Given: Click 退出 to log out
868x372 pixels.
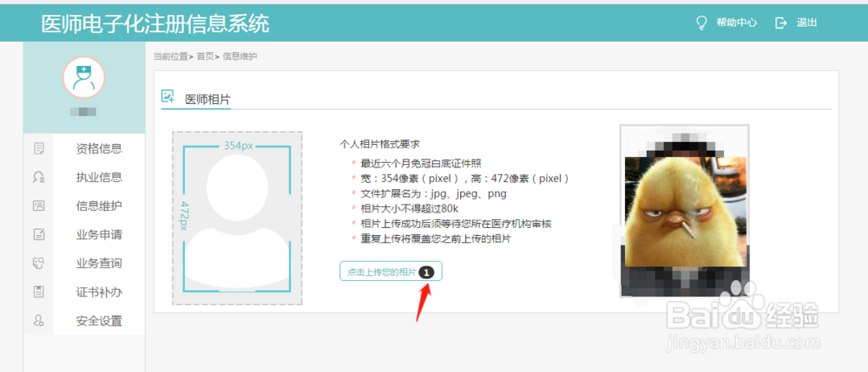Looking at the screenshot, I should pyautogui.click(x=806, y=23).
